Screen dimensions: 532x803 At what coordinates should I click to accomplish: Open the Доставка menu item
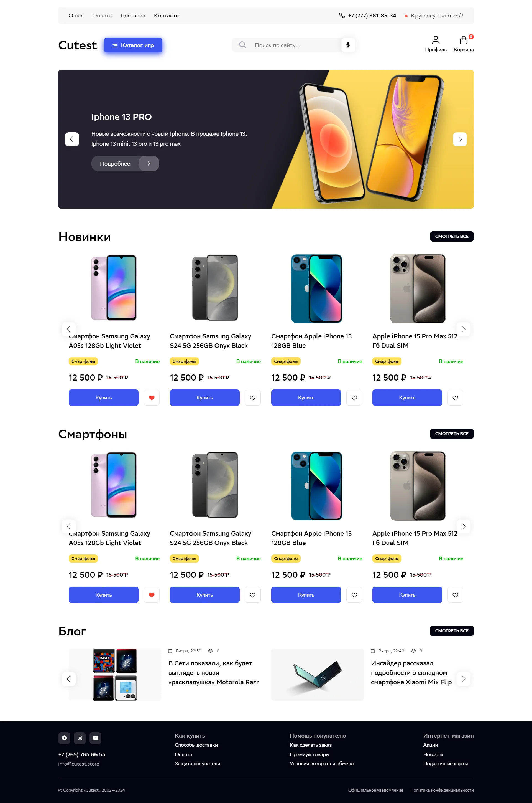(133, 16)
